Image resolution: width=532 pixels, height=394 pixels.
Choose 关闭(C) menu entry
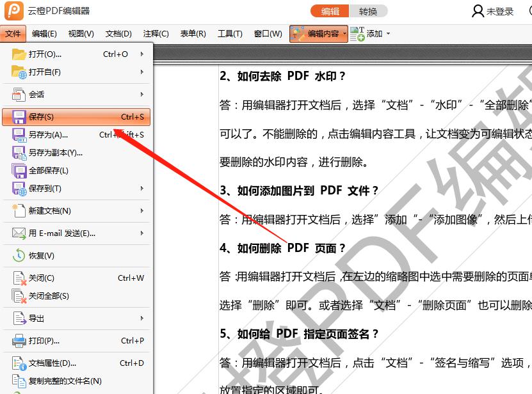(x=76, y=278)
